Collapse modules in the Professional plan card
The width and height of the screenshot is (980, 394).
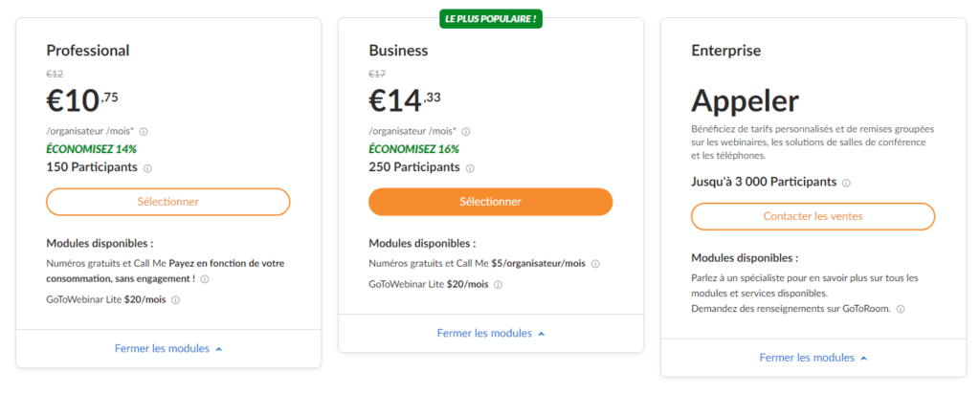point(168,348)
